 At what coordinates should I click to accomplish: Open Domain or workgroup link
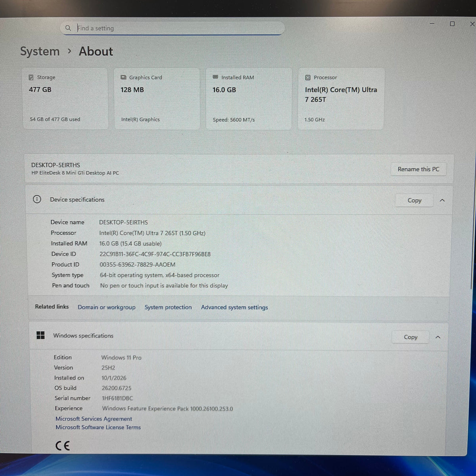coord(107,307)
